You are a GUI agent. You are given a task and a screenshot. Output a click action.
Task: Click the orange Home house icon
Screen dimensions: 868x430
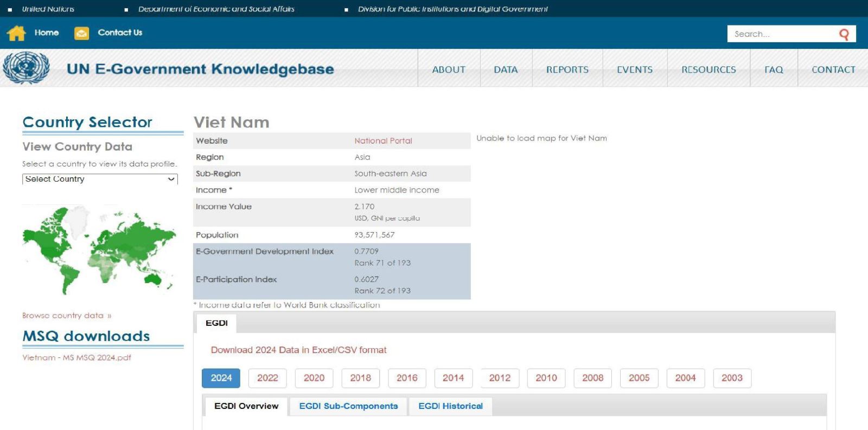coord(16,33)
